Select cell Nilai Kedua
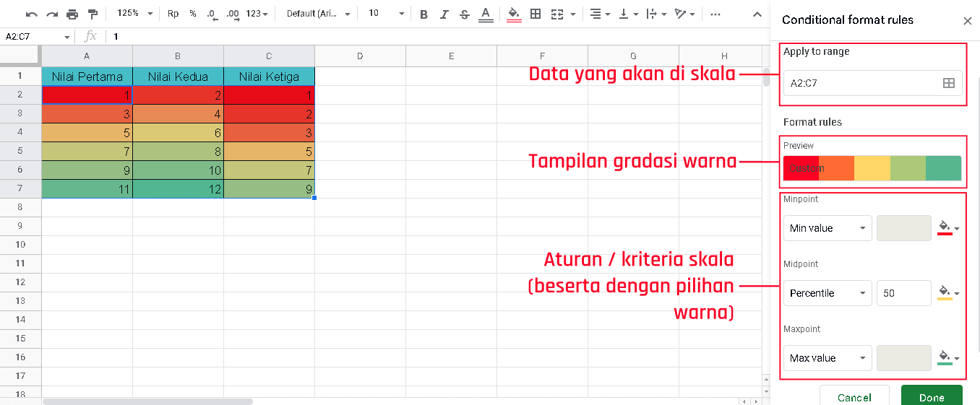 pyautogui.click(x=178, y=77)
